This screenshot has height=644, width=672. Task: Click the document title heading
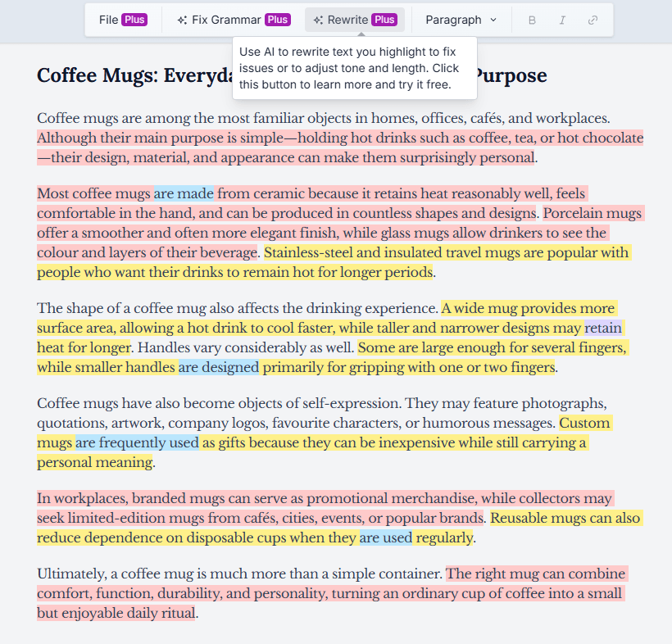292,75
